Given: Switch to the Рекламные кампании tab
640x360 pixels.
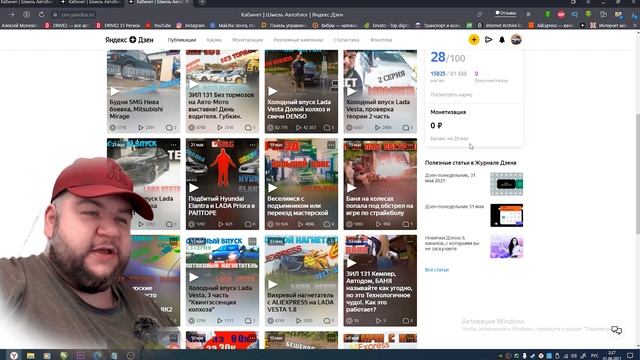Looking at the screenshot, I should click(x=298, y=40).
